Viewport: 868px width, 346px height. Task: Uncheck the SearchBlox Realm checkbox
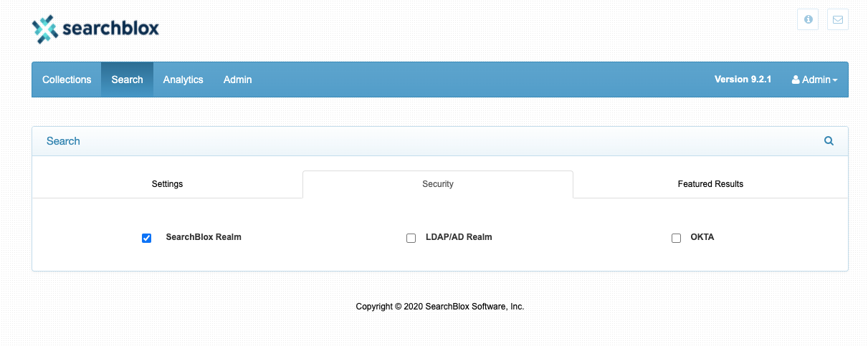(x=147, y=238)
